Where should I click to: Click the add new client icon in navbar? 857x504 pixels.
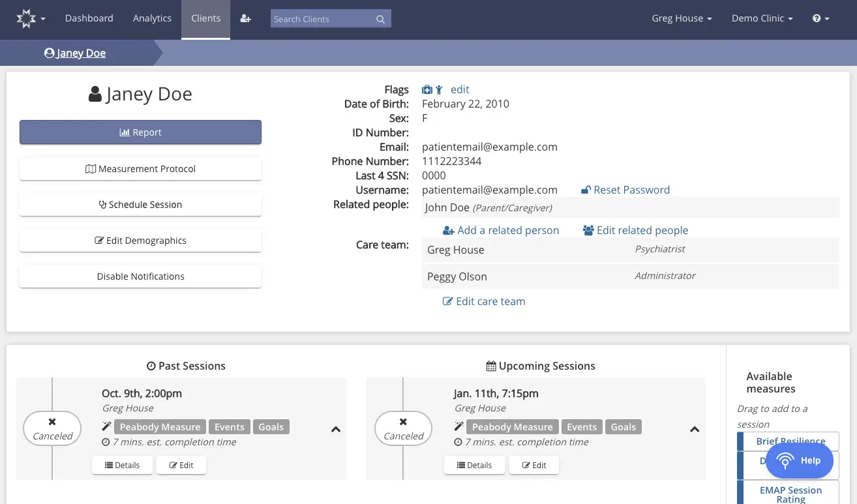(245, 18)
